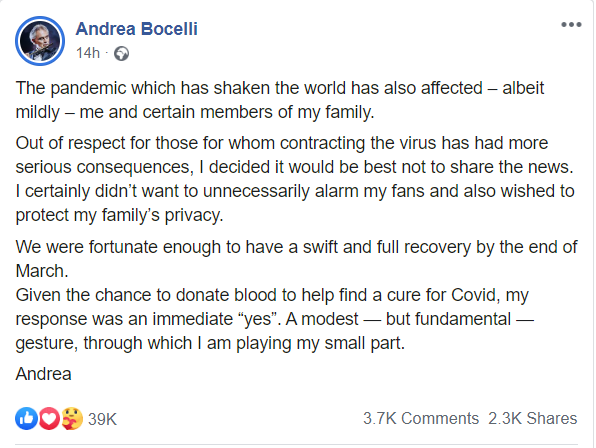Click the line 'gesture, through which I am playing'
This screenshot has width=596, height=448.
pyautogui.click(x=210, y=343)
